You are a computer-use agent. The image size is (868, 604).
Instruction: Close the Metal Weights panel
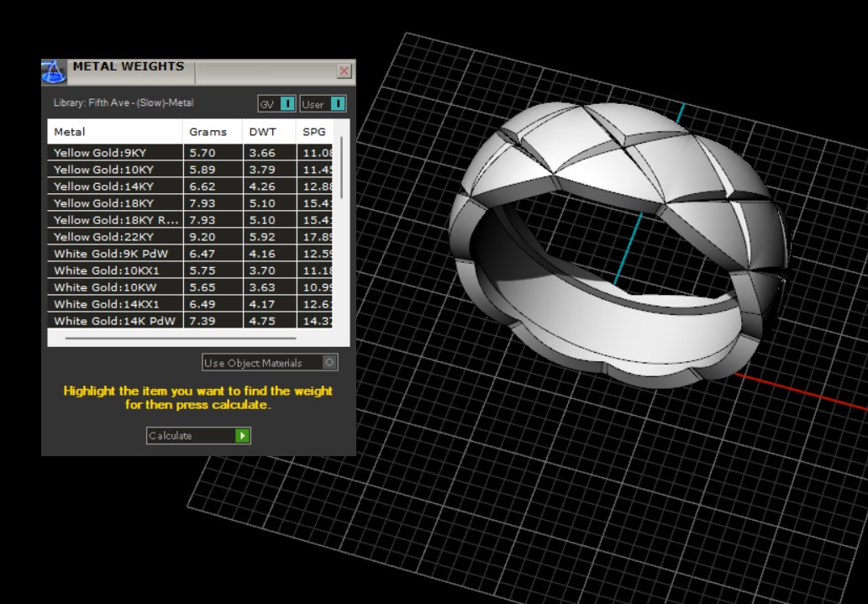345,71
